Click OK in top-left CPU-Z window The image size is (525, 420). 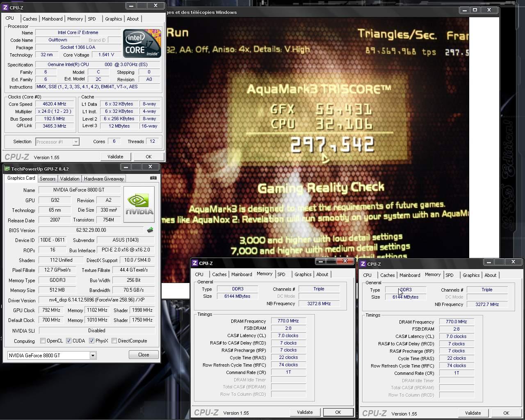(x=148, y=157)
